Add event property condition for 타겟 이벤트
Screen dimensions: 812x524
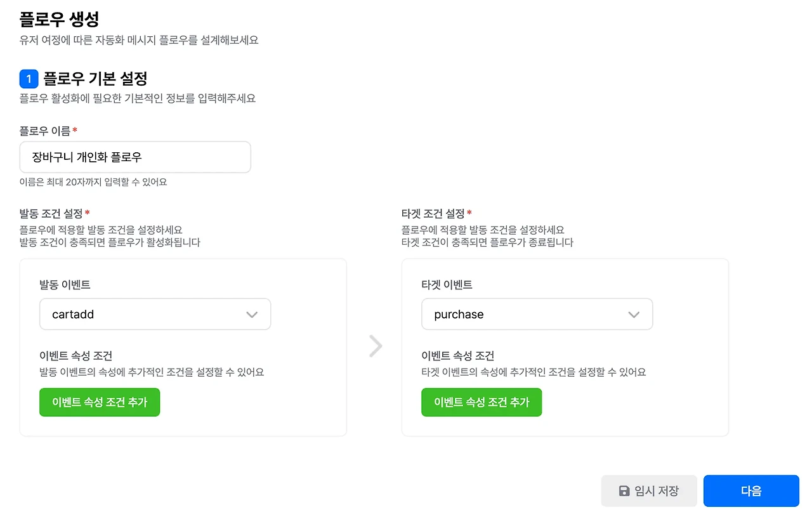point(481,402)
